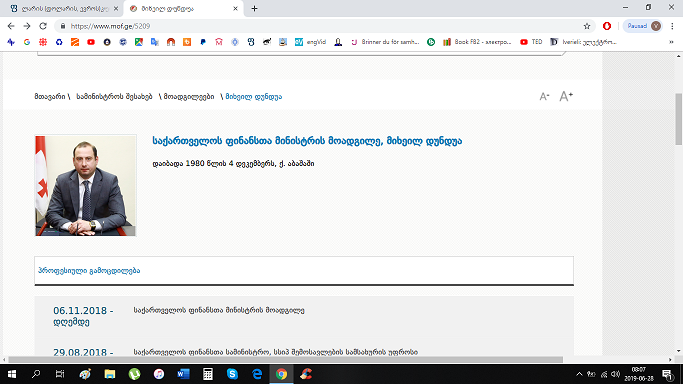Open the Windows Start menu

click(12, 374)
